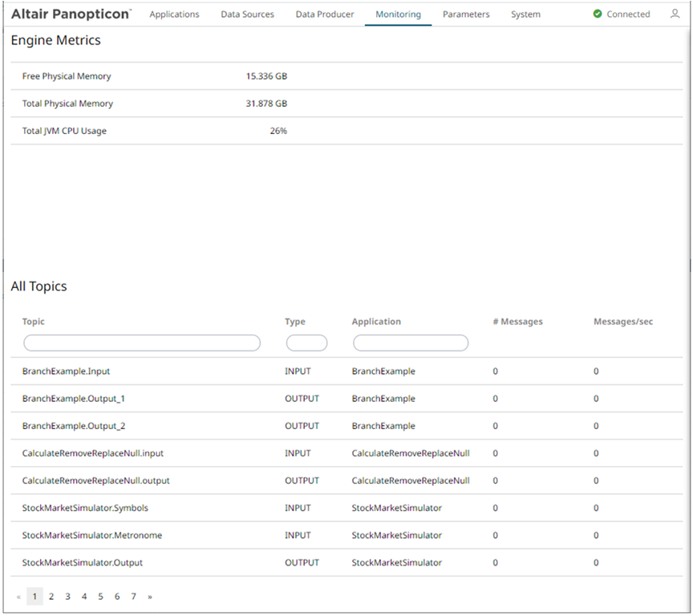Image resolution: width=693 pixels, height=616 pixels.
Task: Go to previous page arrow in pagination
Action: pos(18,597)
